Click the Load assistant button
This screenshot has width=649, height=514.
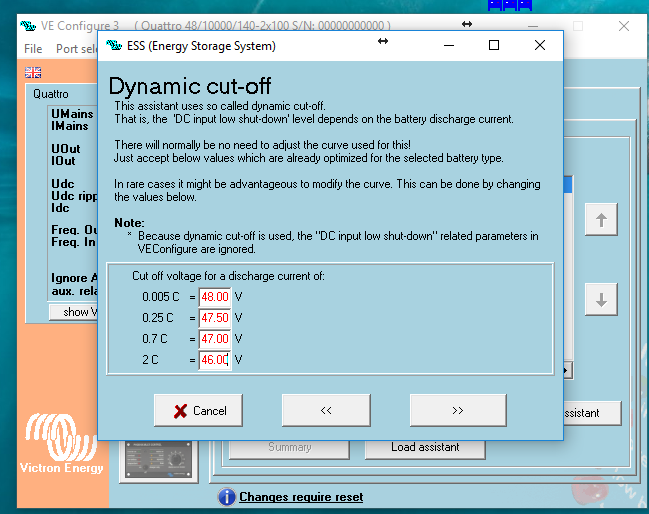point(425,447)
